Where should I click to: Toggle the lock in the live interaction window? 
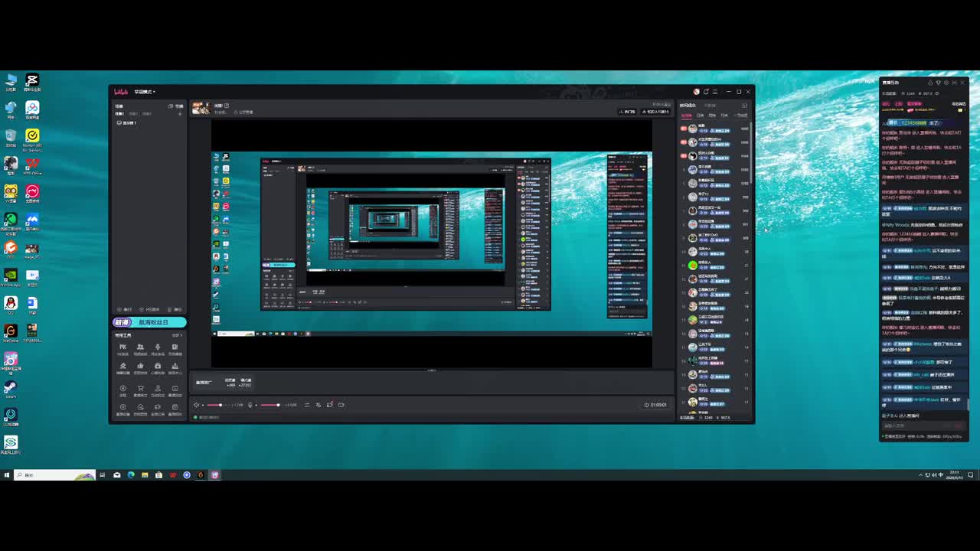(930, 82)
